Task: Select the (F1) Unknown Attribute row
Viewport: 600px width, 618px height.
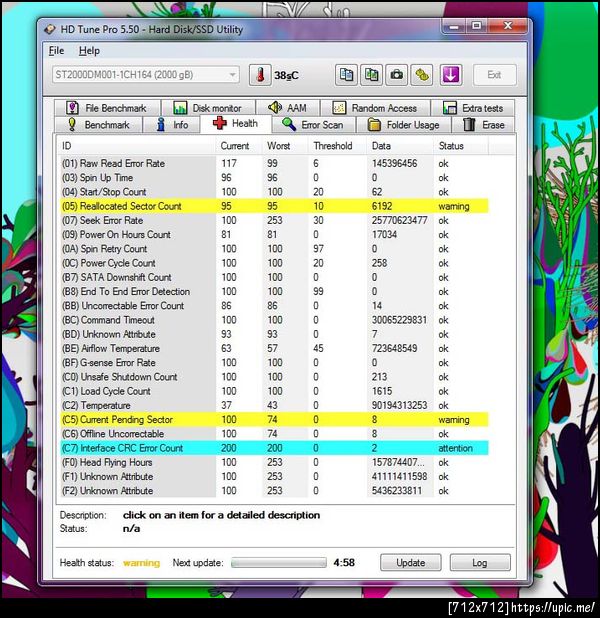Action: tap(274, 477)
